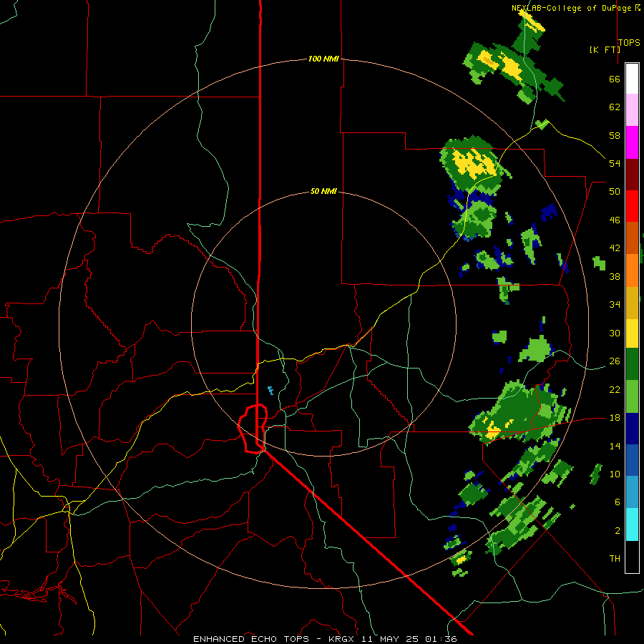Click the 30 legend value label

tap(615, 333)
